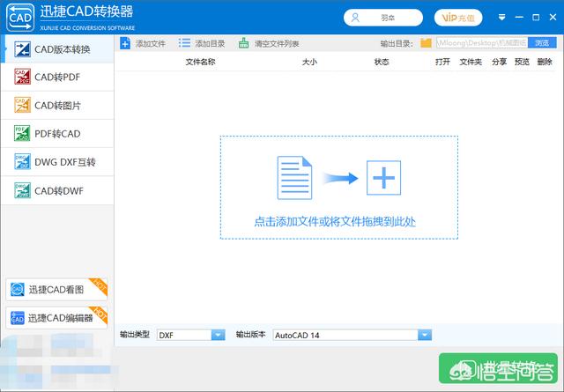Viewport: 564px width, 392px height.
Task: Click the 添加目录 list icon
Action: (x=184, y=43)
